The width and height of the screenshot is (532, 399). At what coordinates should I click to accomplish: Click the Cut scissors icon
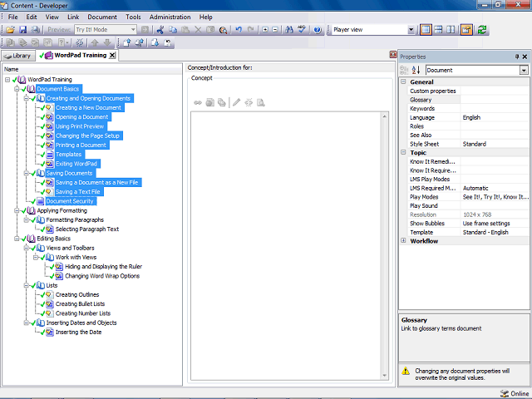(x=160, y=30)
